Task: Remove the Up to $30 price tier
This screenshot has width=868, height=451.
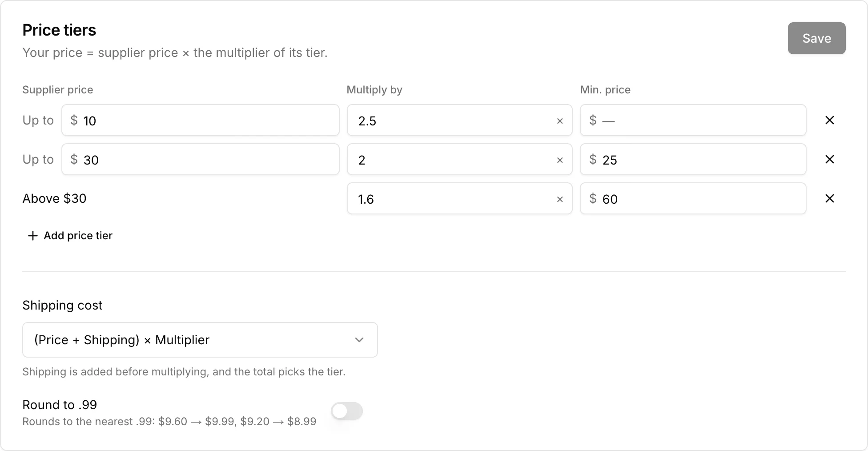Action: (x=829, y=159)
